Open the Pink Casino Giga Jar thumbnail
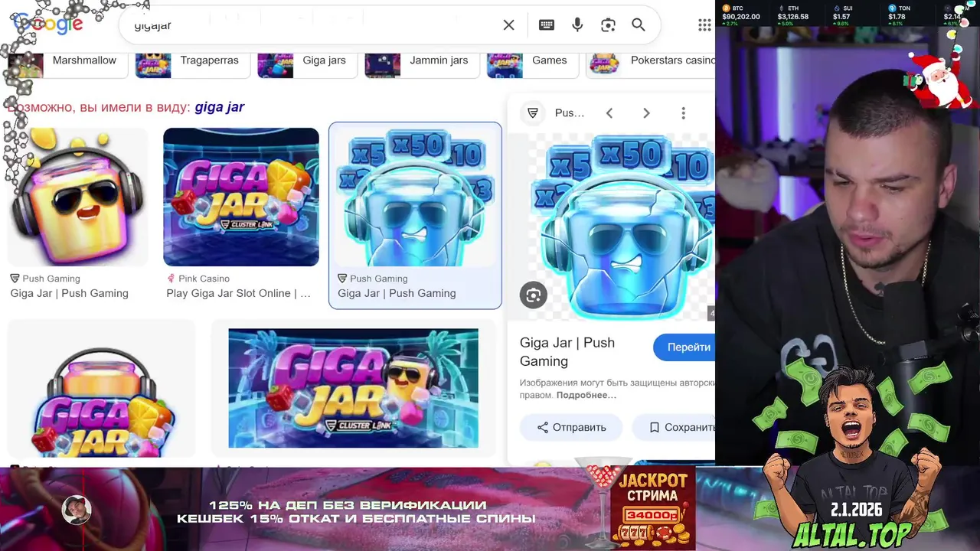The height and width of the screenshot is (551, 980). [241, 197]
